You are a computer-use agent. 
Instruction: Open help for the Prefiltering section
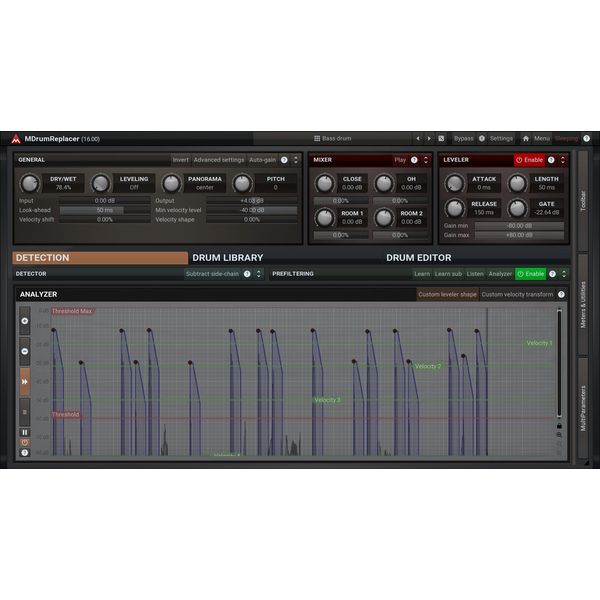[552, 274]
